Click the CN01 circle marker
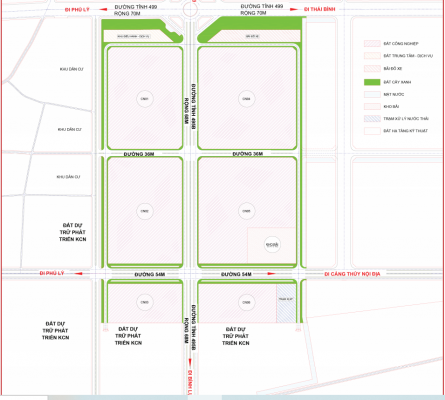The image size is (445, 400). coord(144,99)
